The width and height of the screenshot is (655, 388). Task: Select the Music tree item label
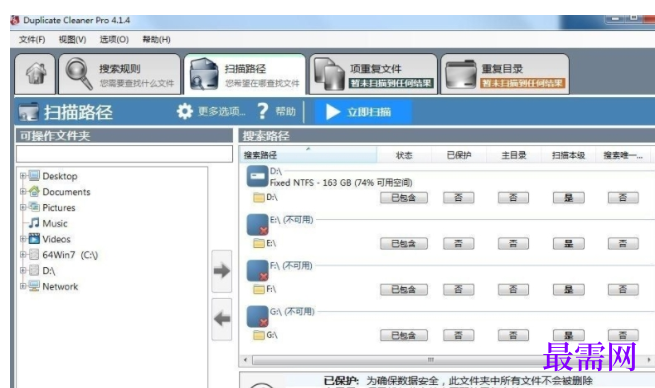(x=55, y=223)
